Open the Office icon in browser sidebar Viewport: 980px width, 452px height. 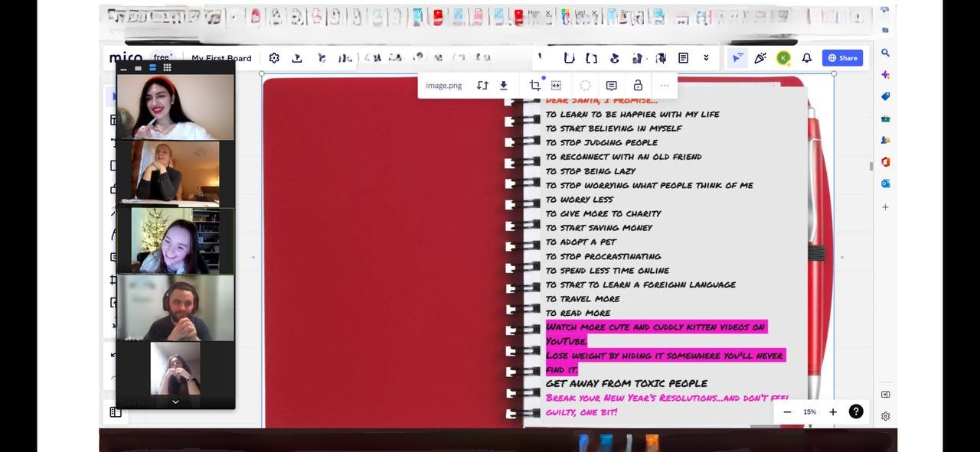pyautogui.click(x=885, y=162)
